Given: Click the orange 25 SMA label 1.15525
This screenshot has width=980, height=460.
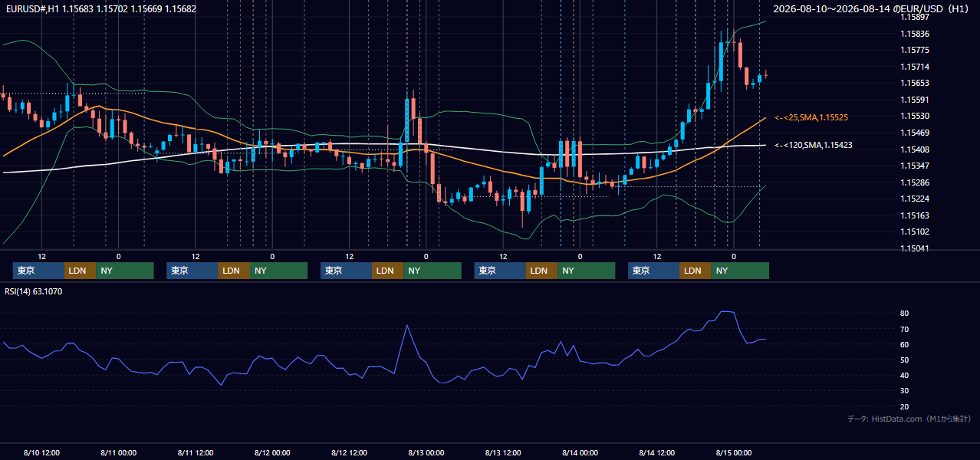Looking at the screenshot, I should pos(811,117).
